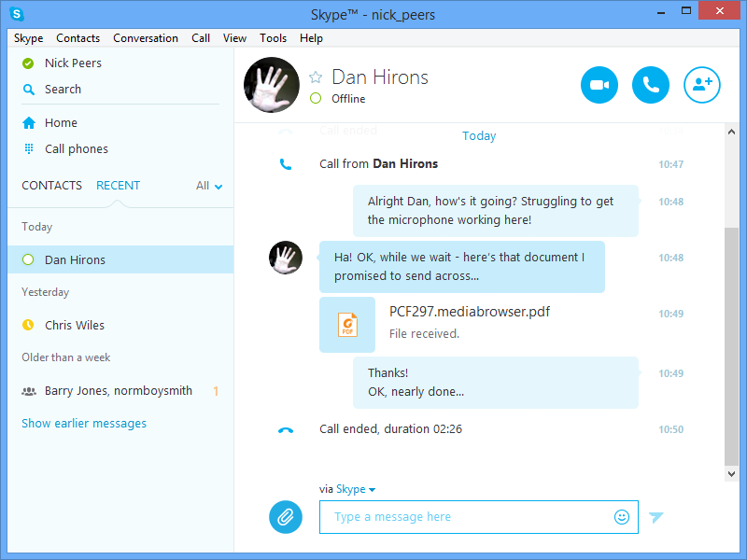Viewport: 747px width, 560px height.
Task: Expand the All contacts filter dropdown
Action: point(206,186)
